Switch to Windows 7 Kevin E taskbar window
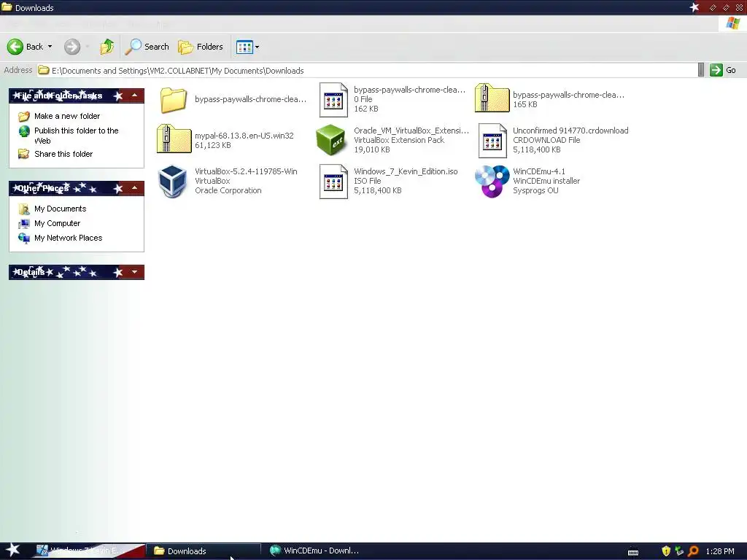747x560 pixels. click(88, 551)
